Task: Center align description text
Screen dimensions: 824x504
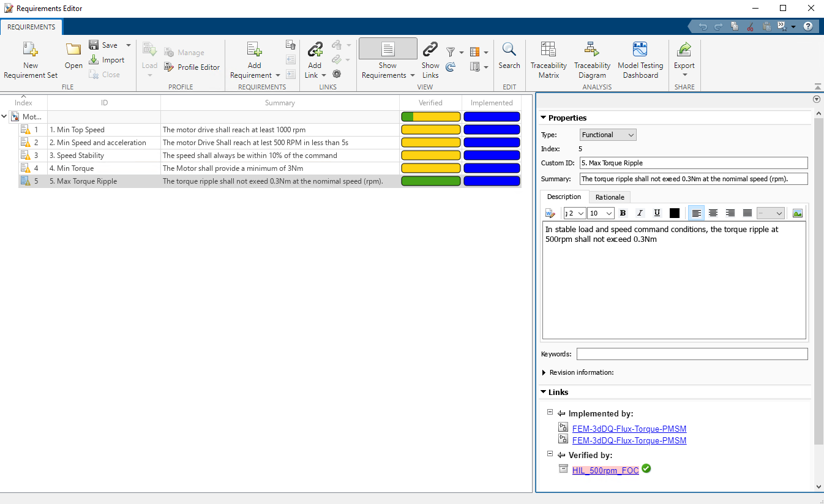Action: point(713,213)
